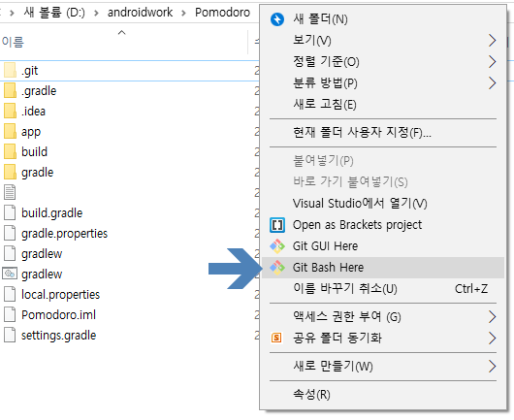Click the Git GUI Here icon
The height and width of the screenshot is (420, 514).
277,246
